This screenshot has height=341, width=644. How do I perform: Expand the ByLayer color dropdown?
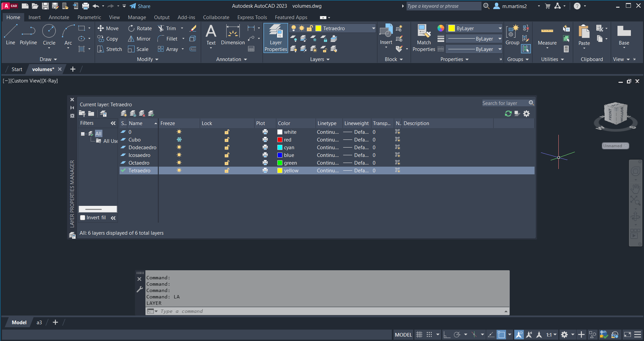coord(500,29)
